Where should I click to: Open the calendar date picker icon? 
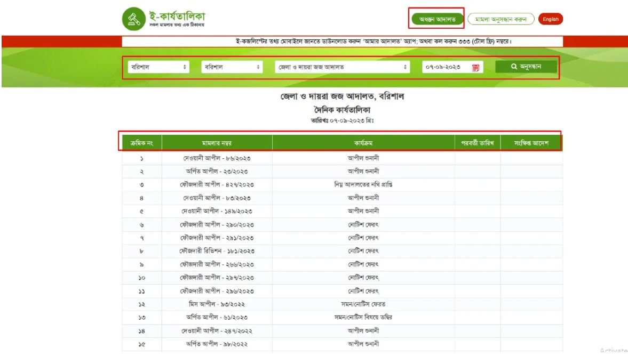[x=476, y=67]
